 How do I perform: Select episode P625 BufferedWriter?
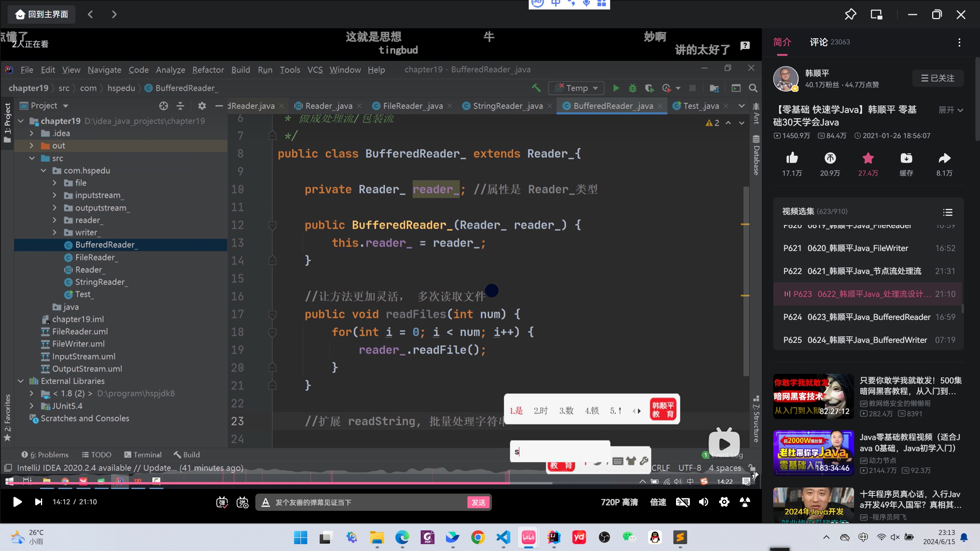(x=868, y=340)
